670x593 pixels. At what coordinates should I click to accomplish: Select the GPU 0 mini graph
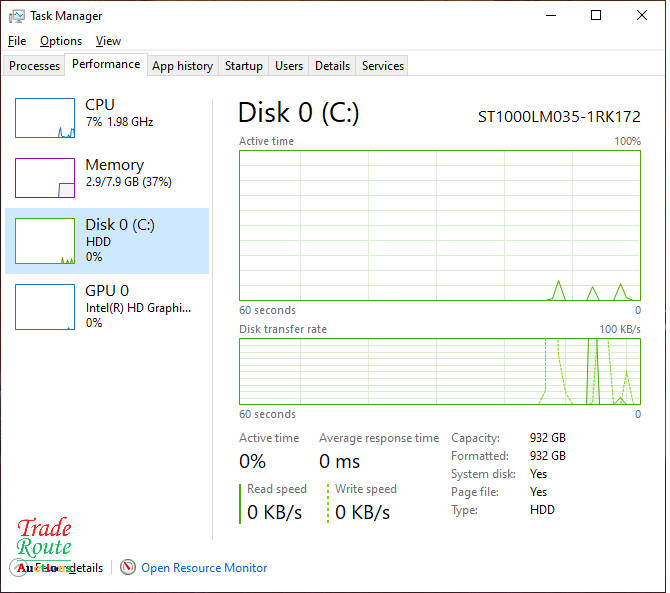coord(45,306)
